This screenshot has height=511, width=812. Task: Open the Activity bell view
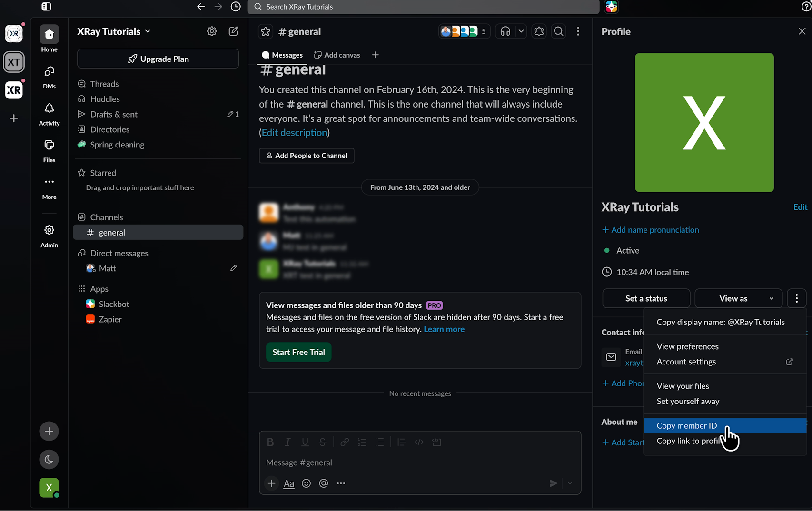49,114
